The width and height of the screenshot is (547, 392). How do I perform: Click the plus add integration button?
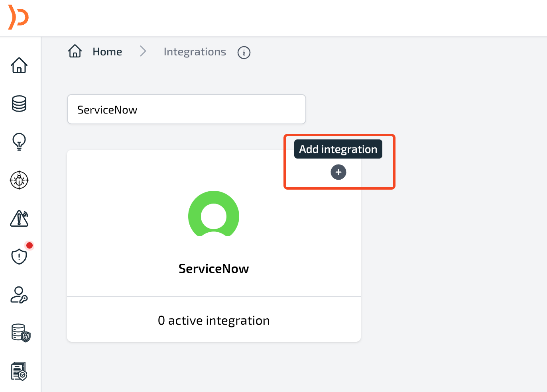[x=338, y=172]
